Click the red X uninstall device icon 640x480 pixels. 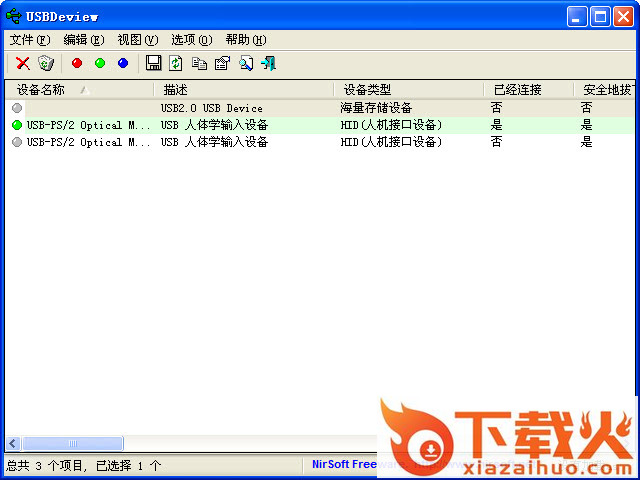(23, 63)
